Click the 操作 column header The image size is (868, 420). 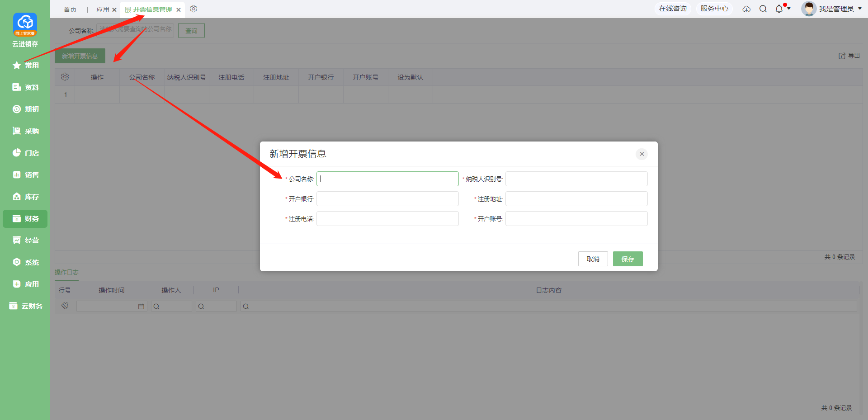[x=97, y=77]
